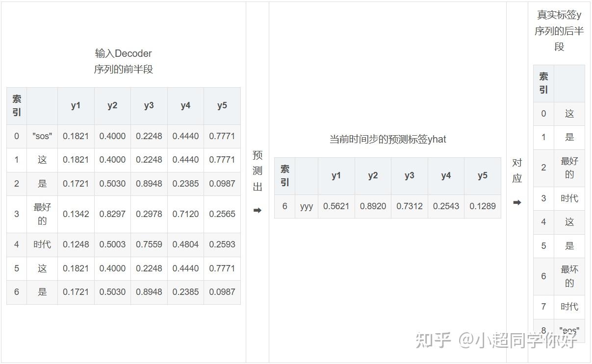
Task: Select the 当前时间步的预测标签yhat title
Action: (387, 139)
